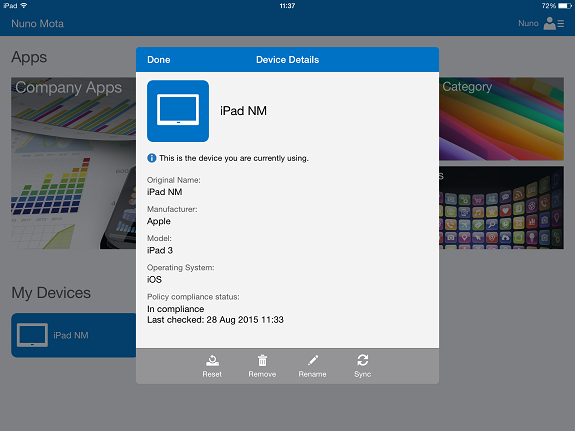
Task: Tap the 11:37 clock in the status bar
Action: click(x=287, y=6)
